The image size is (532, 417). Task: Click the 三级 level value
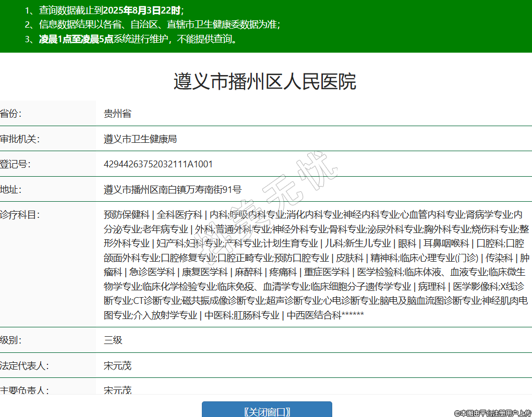point(113,340)
